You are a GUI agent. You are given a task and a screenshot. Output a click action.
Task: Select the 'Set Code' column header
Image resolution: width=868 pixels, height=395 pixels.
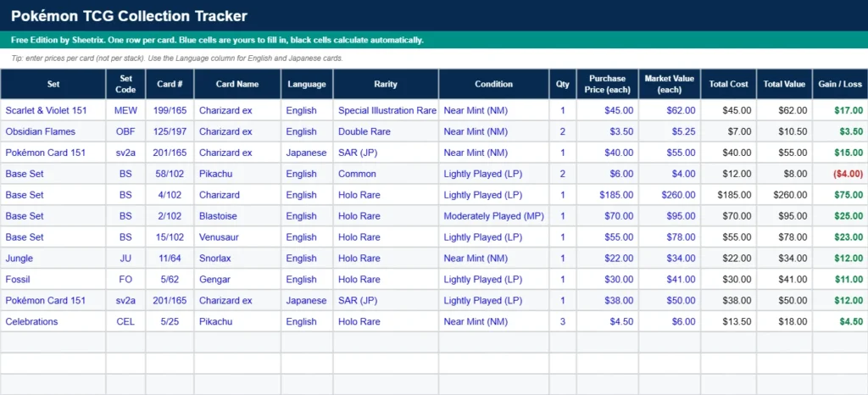(125, 84)
